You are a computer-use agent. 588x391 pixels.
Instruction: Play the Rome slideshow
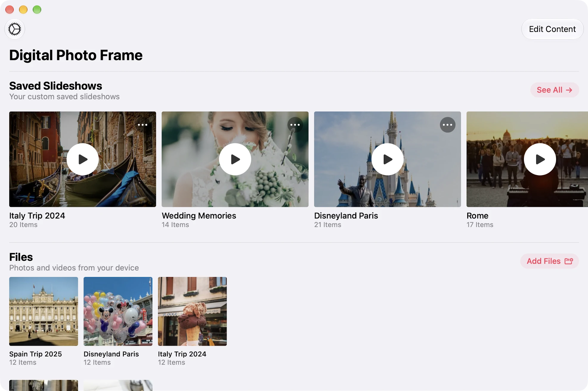[540, 159]
